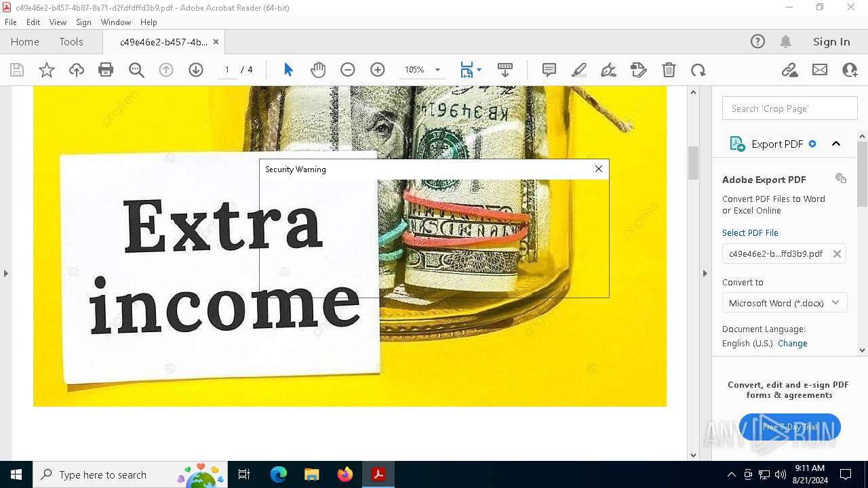The width and height of the screenshot is (868, 488).
Task: Click the right pane scrollbar thumb
Action: [863, 174]
